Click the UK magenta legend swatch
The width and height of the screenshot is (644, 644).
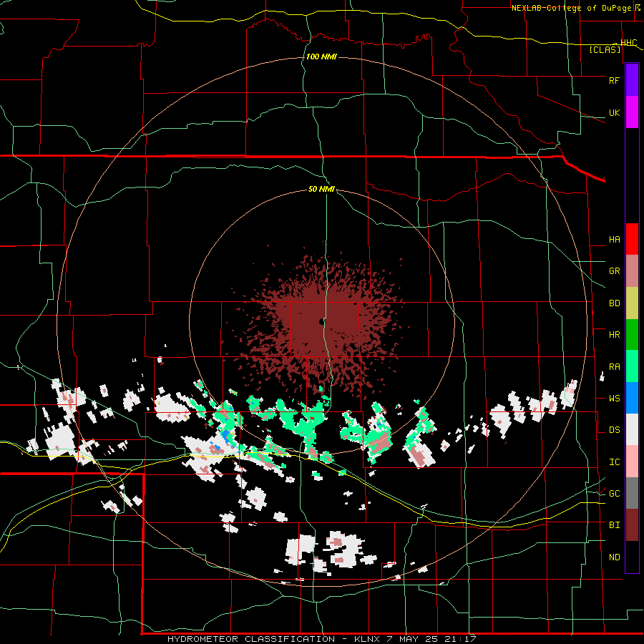632,112
